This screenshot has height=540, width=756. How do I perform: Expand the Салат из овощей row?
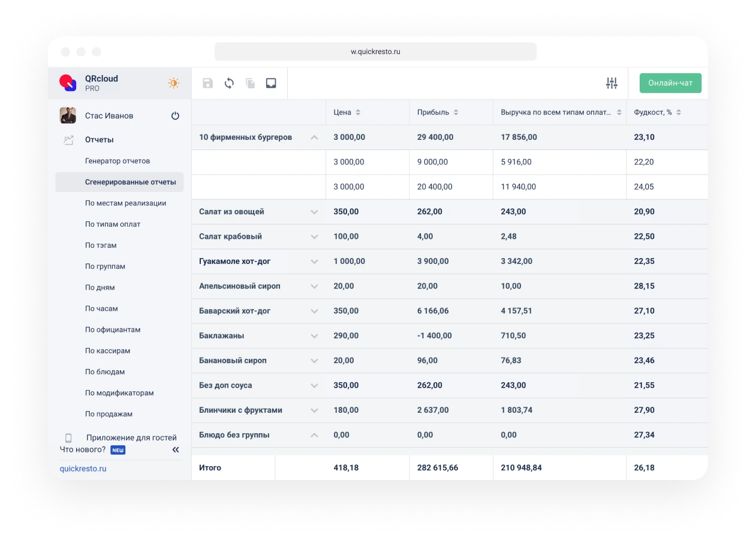314,212
